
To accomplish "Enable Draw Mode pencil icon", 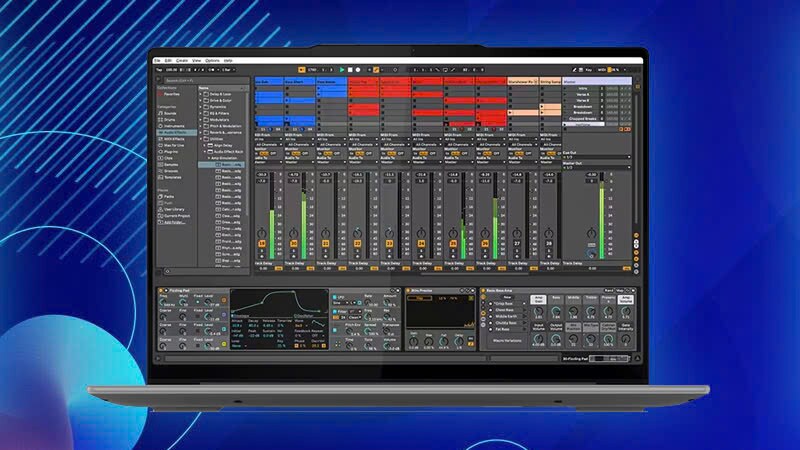I will pyautogui.click(x=574, y=70).
